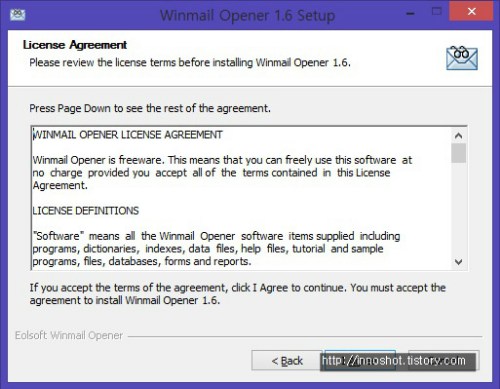Click the "Please review the license terms" subtitle
500x389 pixels.
click(x=190, y=62)
